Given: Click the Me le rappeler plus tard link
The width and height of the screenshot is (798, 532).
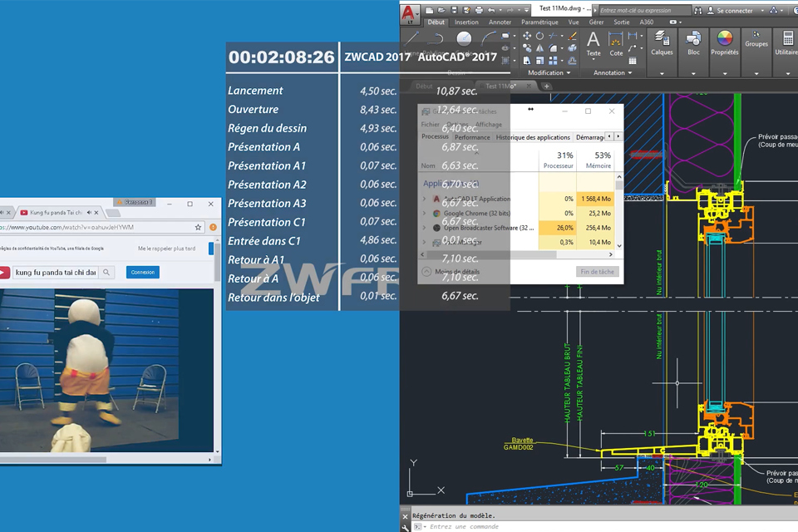Looking at the screenshot, I should 166,249.
